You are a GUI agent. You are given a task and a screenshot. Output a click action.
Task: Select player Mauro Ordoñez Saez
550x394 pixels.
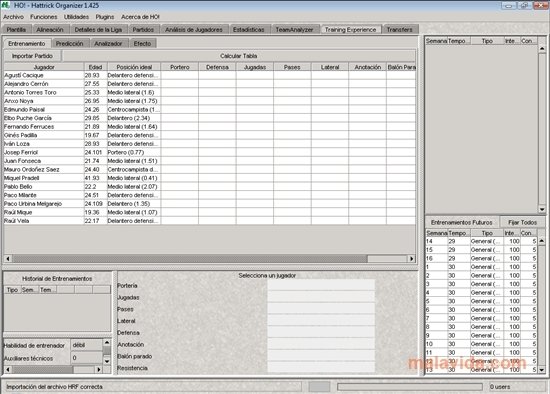tap(209, 169)
